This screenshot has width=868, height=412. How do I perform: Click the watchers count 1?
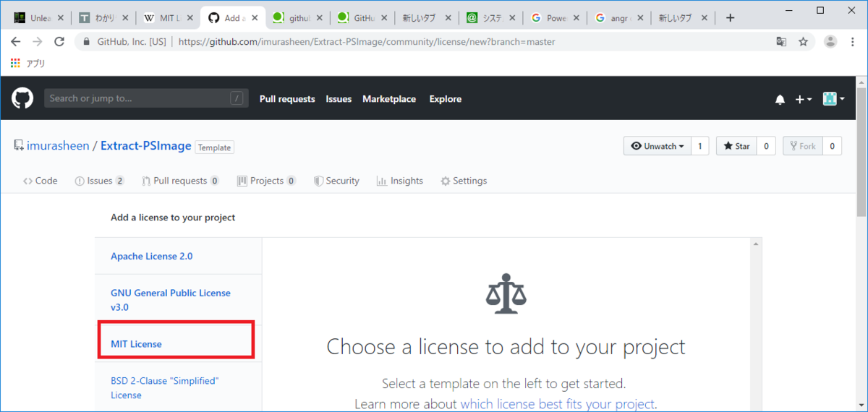(x=700, y=146)
